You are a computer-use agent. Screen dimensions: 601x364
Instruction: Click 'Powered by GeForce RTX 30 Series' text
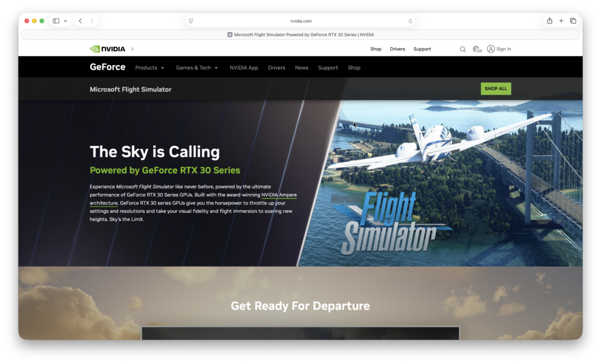165,171
